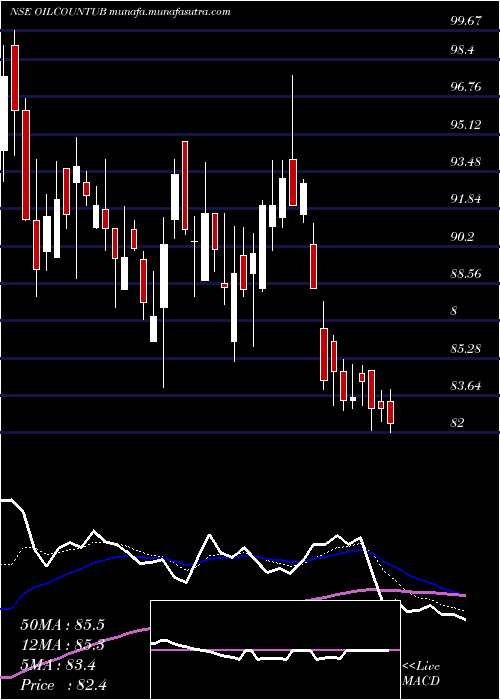Click the 5MA : 83.4 readout
This screenshot has height=700, width=500.
click(58, 665)
